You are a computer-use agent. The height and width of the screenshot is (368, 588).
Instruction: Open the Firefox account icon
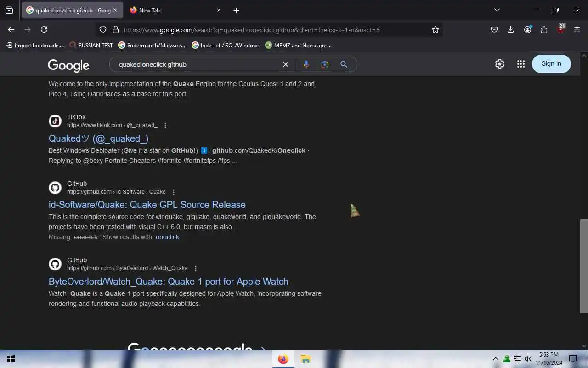[x=527, y=29]
